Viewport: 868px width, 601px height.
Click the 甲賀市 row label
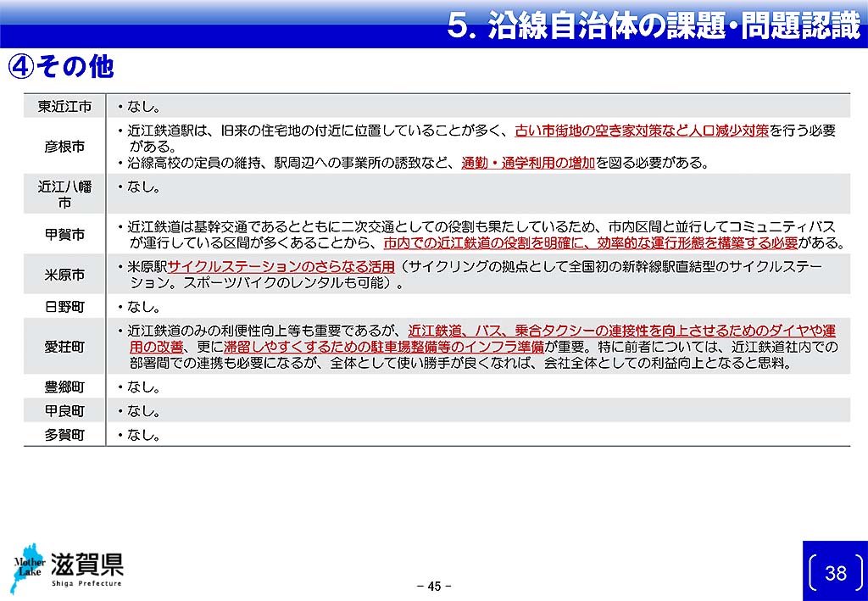coord(64,235)
